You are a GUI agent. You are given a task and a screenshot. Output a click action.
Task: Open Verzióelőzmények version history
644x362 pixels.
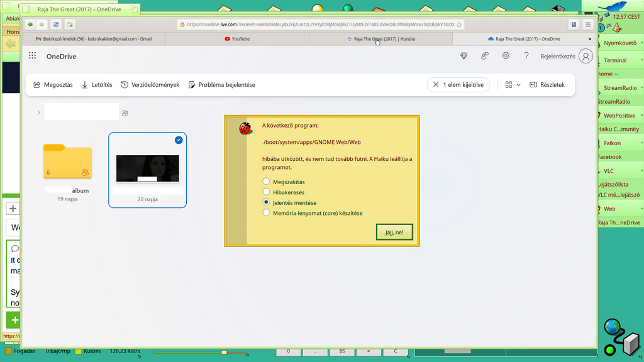(150, 85)
